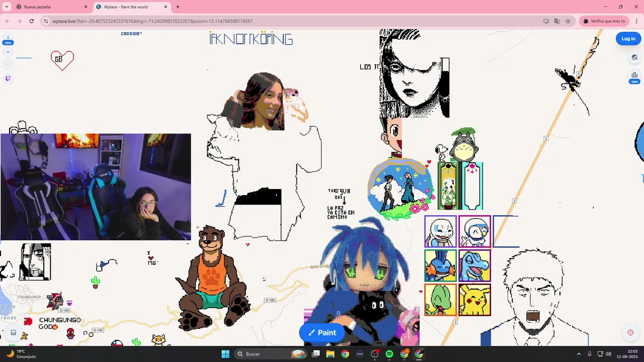Click the round icon button at bottom left
Screen dimensions: 644x362
(14, 332)
